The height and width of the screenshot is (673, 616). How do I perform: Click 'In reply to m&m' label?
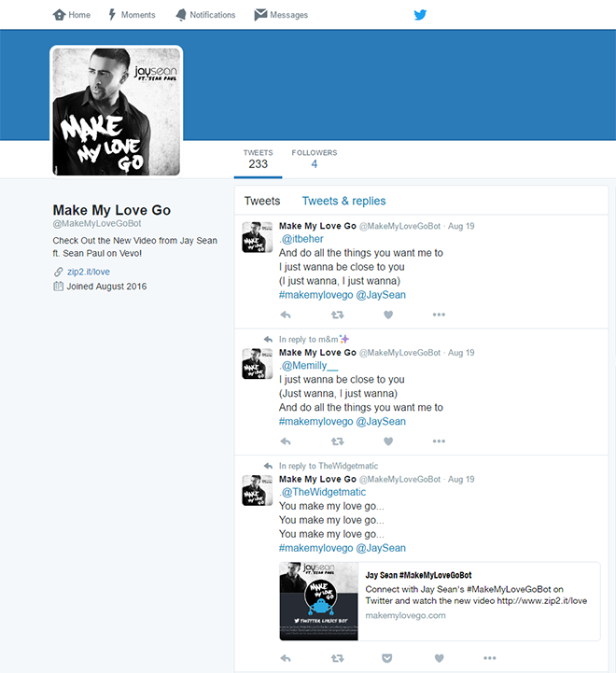[x=315, y=340]
